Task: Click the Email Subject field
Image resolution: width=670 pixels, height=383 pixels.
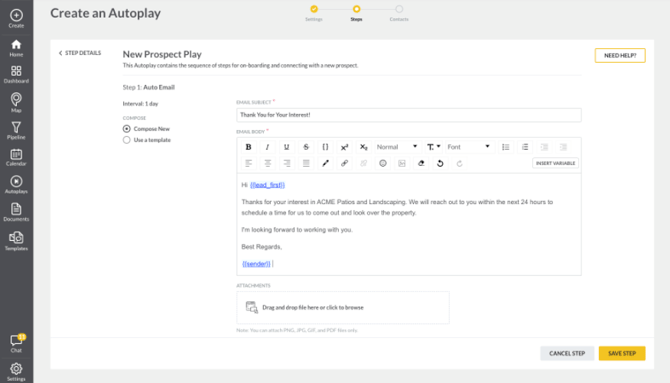Action: pyautogui.click(x=409, y=115)
